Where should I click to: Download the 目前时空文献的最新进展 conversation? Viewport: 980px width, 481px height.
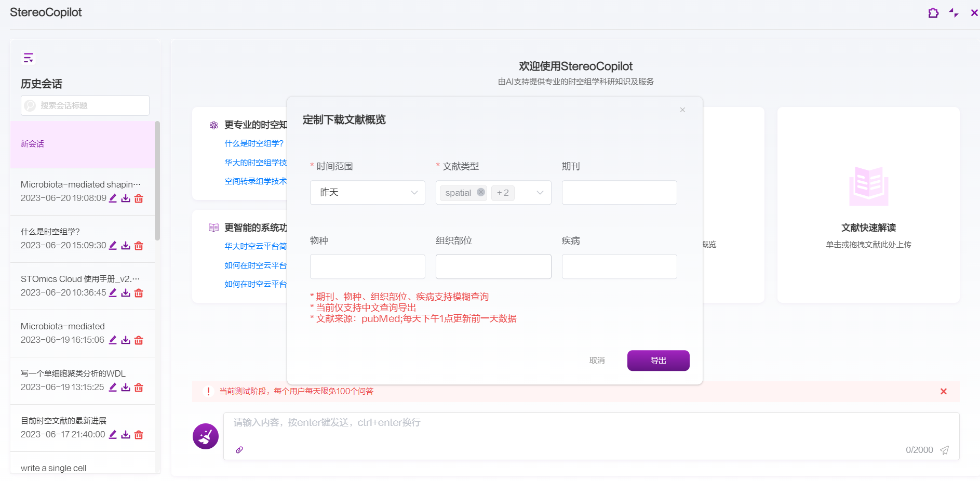click(x=126, y=435)
